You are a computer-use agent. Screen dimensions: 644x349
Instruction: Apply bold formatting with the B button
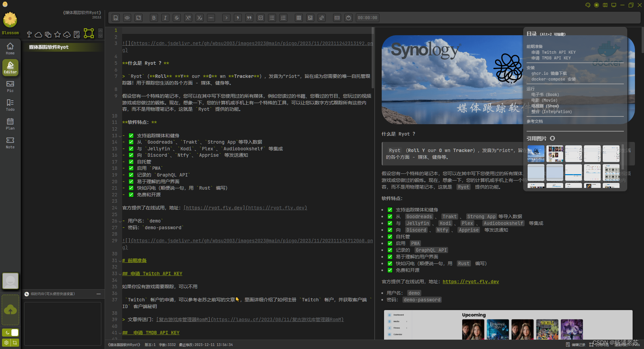coord(154,18)
